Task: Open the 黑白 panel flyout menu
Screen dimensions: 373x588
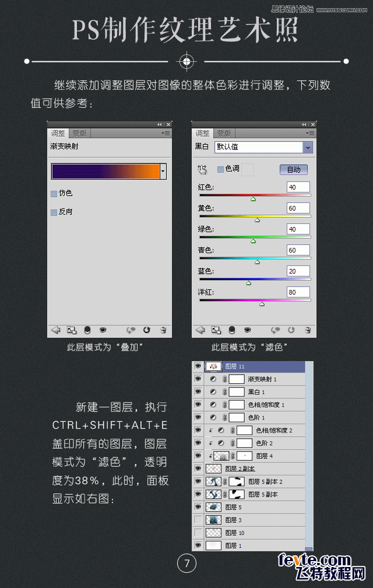Action: point(310,133)
